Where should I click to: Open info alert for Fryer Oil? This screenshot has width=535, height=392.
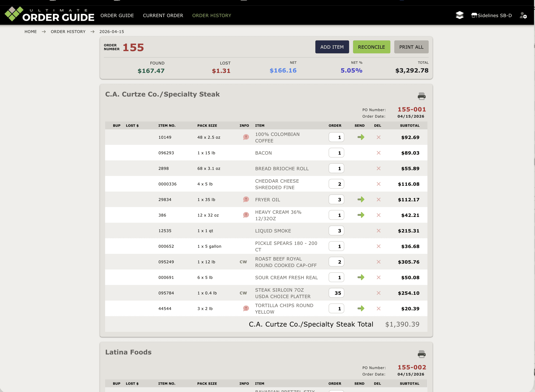pos(246,199)
